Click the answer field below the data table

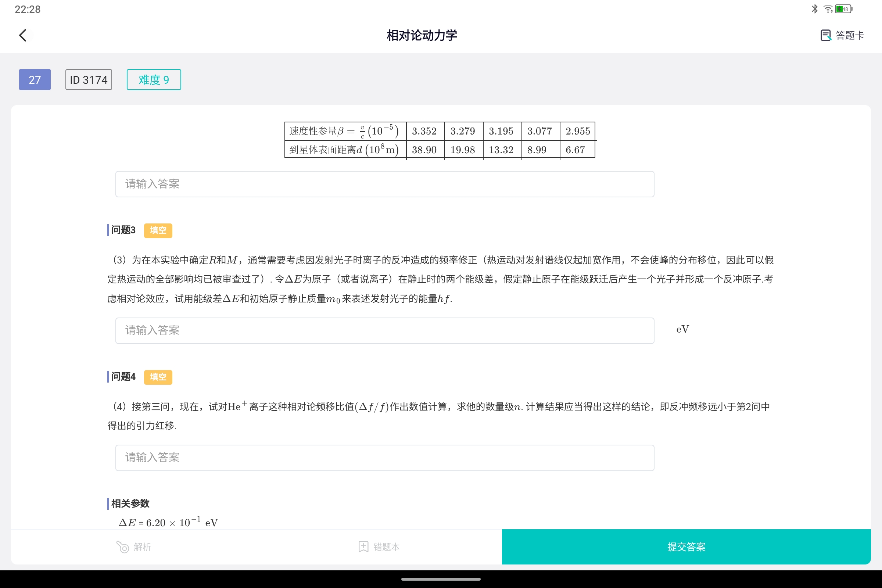(x=384, y=184)
